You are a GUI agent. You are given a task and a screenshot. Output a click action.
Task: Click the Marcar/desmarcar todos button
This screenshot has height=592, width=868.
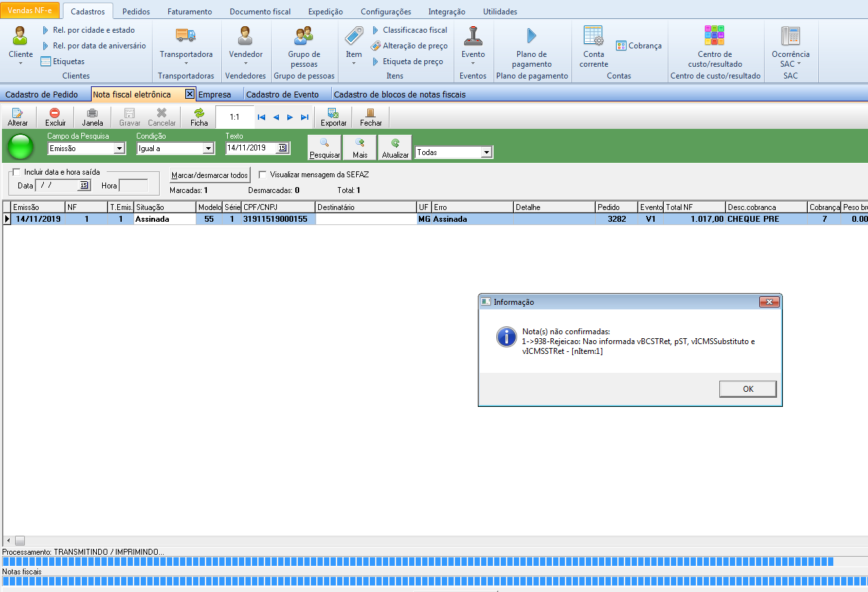(x=209, y=175)
